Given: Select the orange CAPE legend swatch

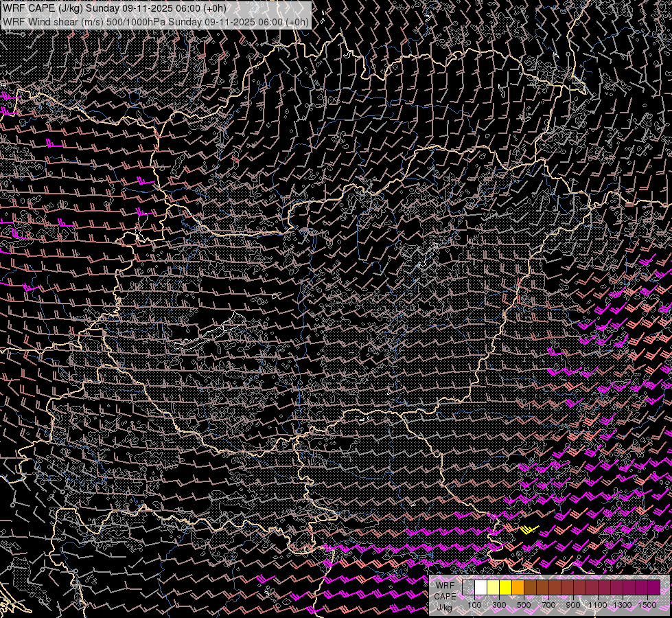Looking at the screenshot, I should click(518, 588).
